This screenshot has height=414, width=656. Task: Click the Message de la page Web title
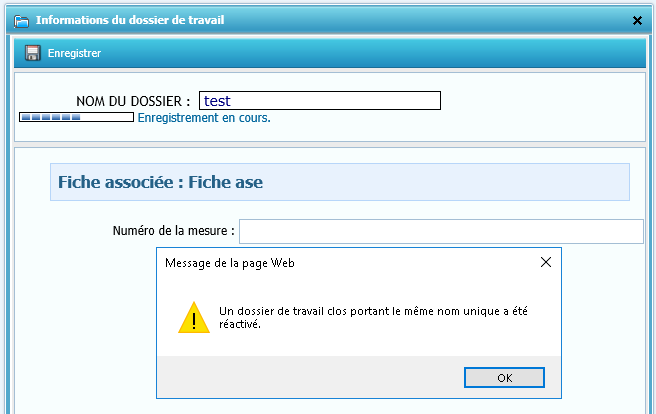click(x=236, y=263)
